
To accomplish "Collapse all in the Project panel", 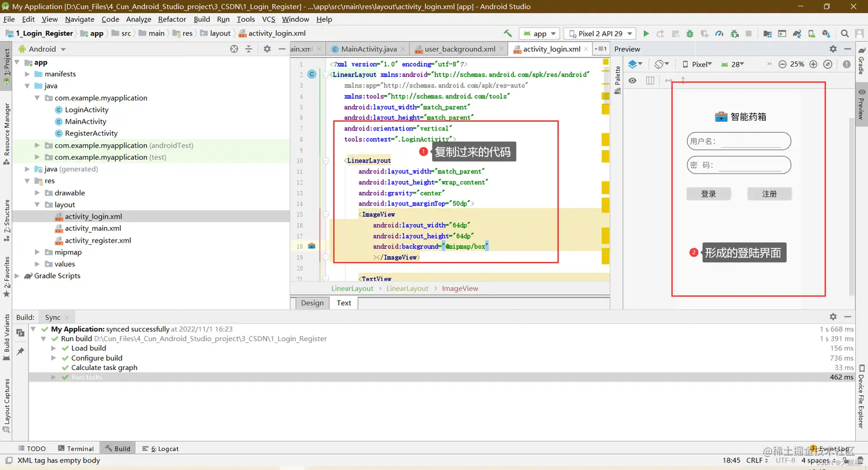I will point(249,49).
